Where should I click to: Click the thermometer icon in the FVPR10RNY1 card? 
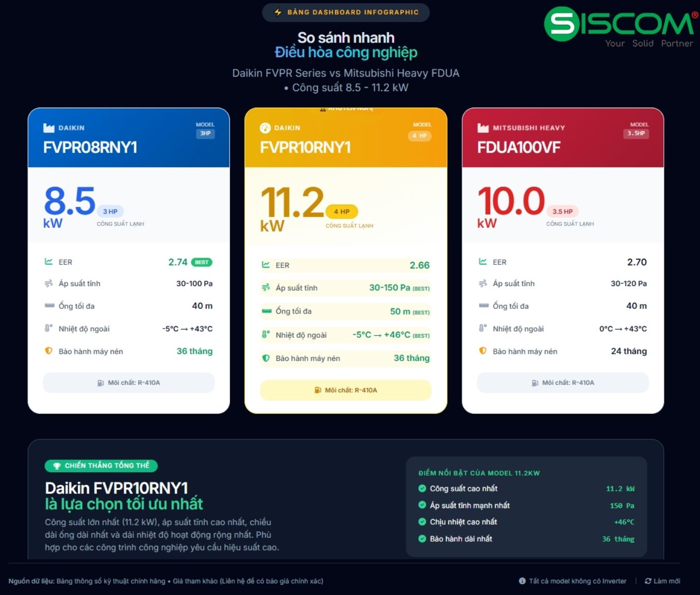coord(266,335)
